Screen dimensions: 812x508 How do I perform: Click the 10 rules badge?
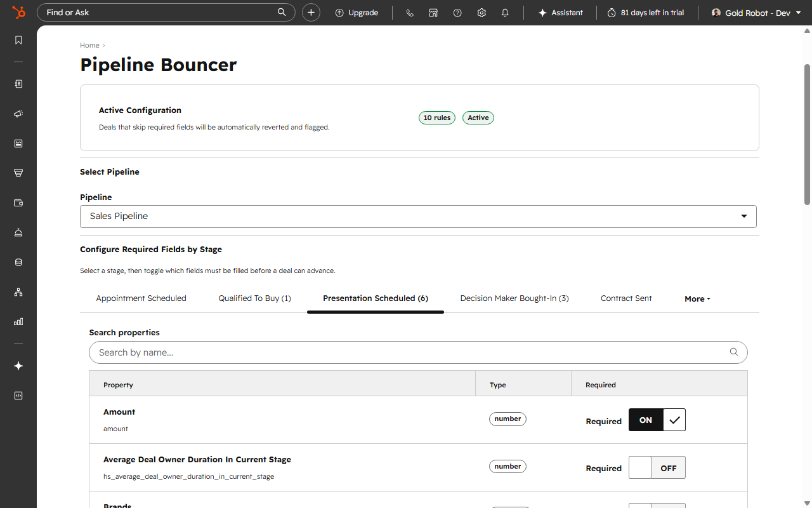pyautogui.click(x=437, y=117)
